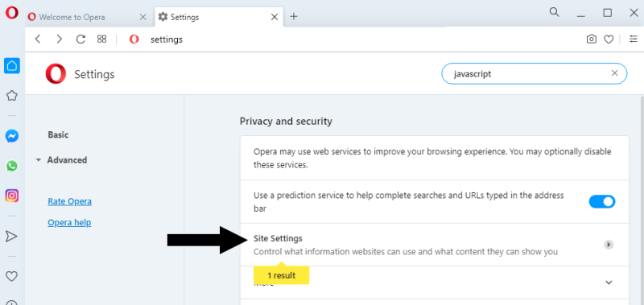
Task: Open the sidebar bookmarks star icon
Action: coord(12,96)
